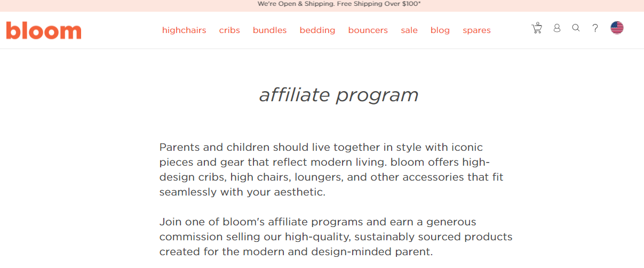Image resolution: width=644 pixels, height=268 pixels.
Task: Click the "Free Shipping Over $100" text
Action: click(x=379, y=4)
